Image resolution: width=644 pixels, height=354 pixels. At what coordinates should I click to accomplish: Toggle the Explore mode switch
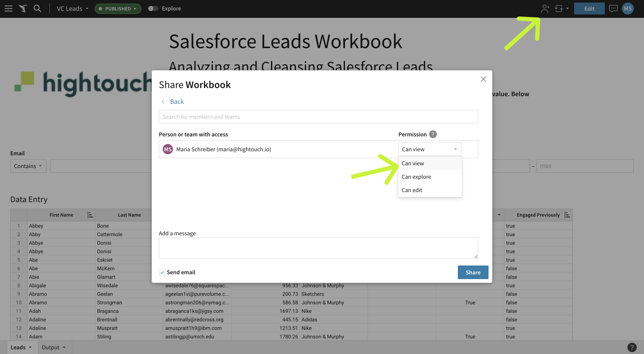point(153,9)
